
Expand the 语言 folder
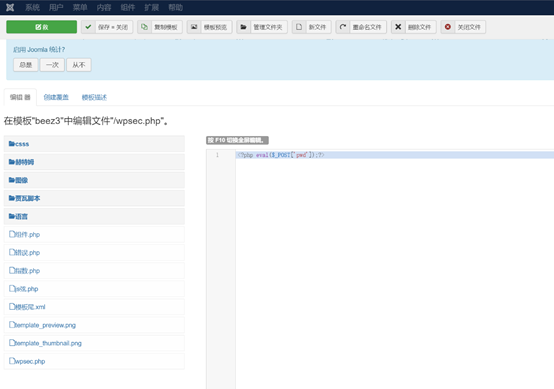94,216
